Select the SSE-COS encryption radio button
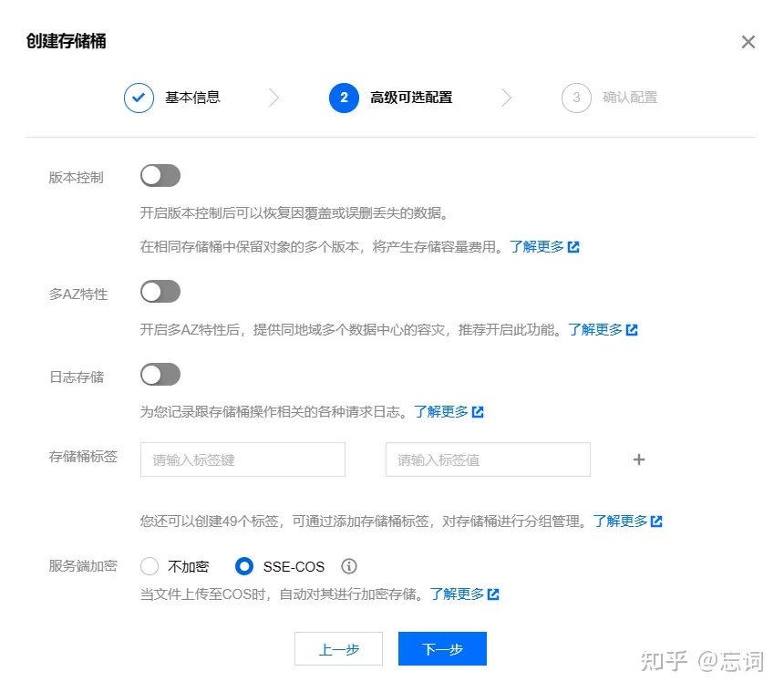784x692 pixels. (244, 566)
